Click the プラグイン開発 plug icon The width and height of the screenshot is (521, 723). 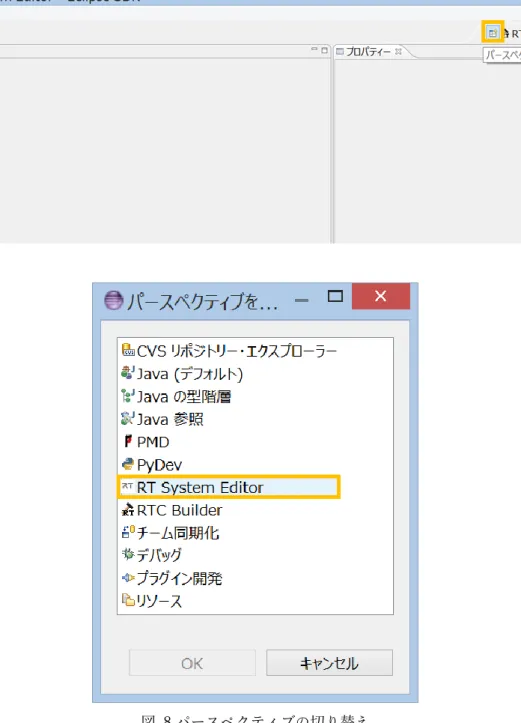128,577
